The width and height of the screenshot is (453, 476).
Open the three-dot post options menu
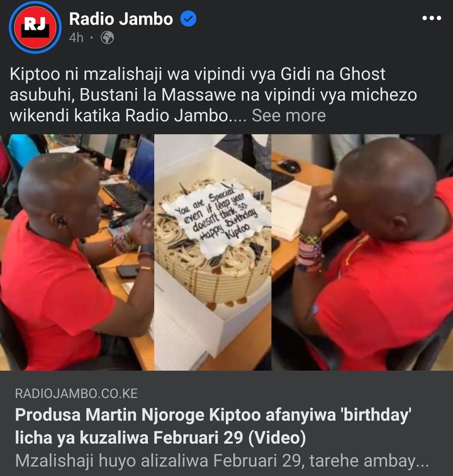(x=432, y=18)
